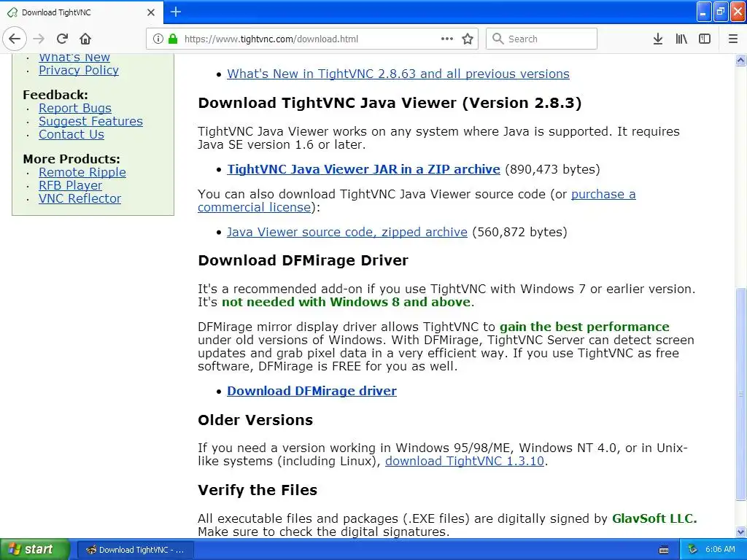Click the magnifier icon in Search box
The height and width of the screenshot is (560, 747).
(498, 39)
